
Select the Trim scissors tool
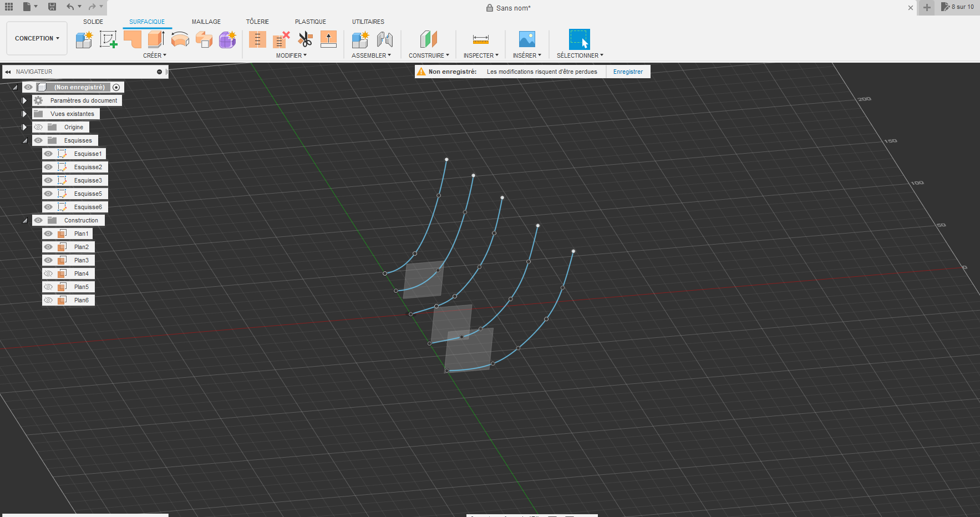305,39
